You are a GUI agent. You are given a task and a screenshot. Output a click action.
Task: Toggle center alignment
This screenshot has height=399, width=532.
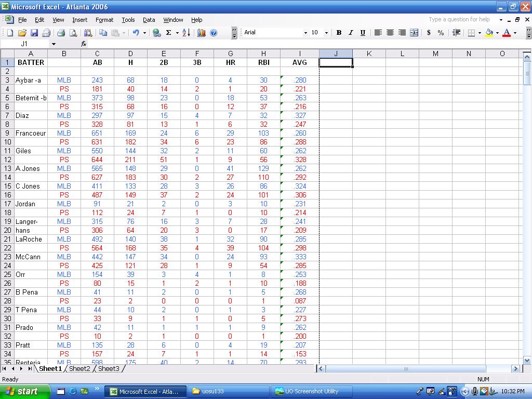pos(390,33)
